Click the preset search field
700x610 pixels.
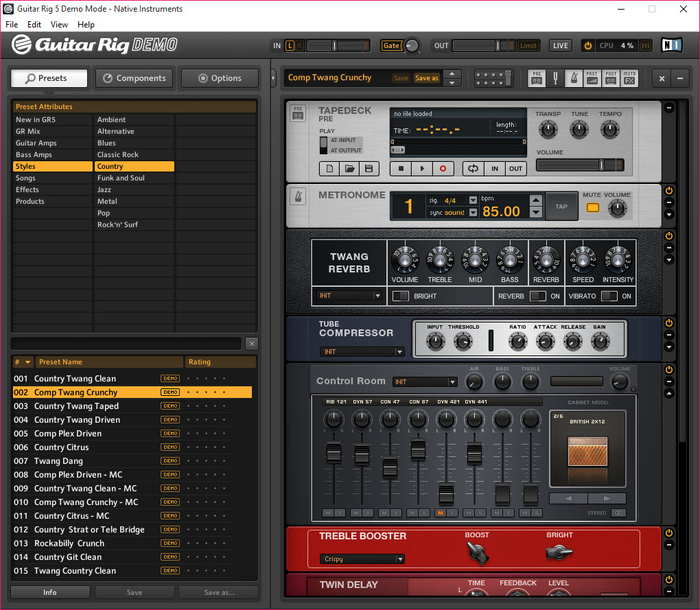[x=127, y=344]
